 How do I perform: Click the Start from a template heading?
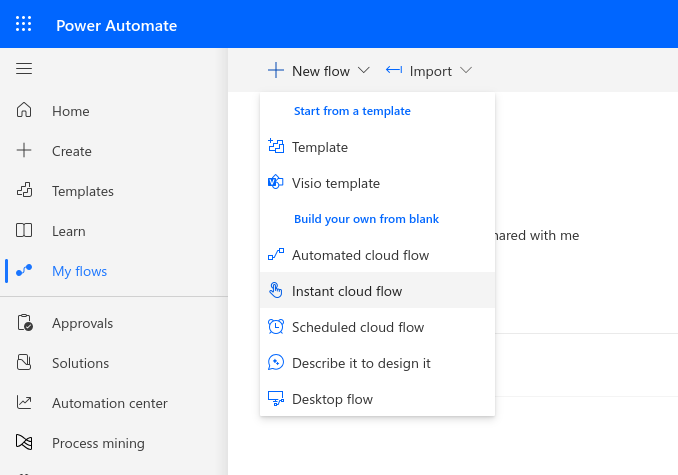[352, 111]
